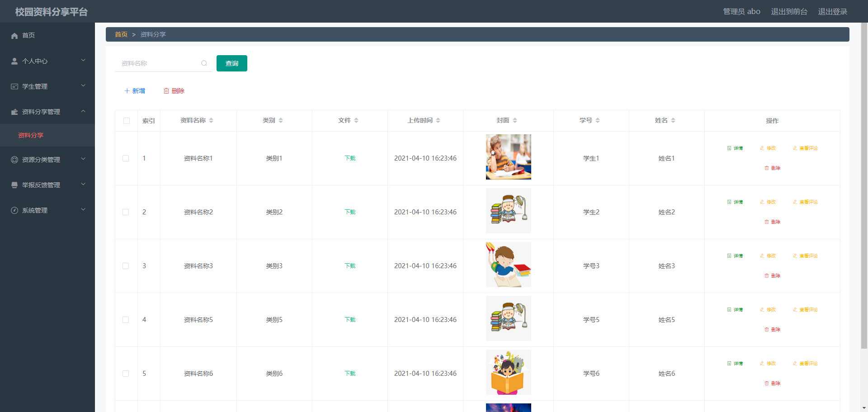Click trash 删除 in row 资料名称6
Viewport: 868px width, 412px height.
click(772, 384)
